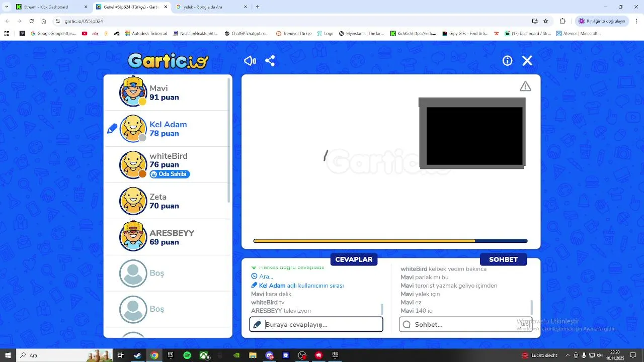Click the 'AREŞBEYY televizyon' answer message
Screen dimensions: 644x362
pos(281,311)
